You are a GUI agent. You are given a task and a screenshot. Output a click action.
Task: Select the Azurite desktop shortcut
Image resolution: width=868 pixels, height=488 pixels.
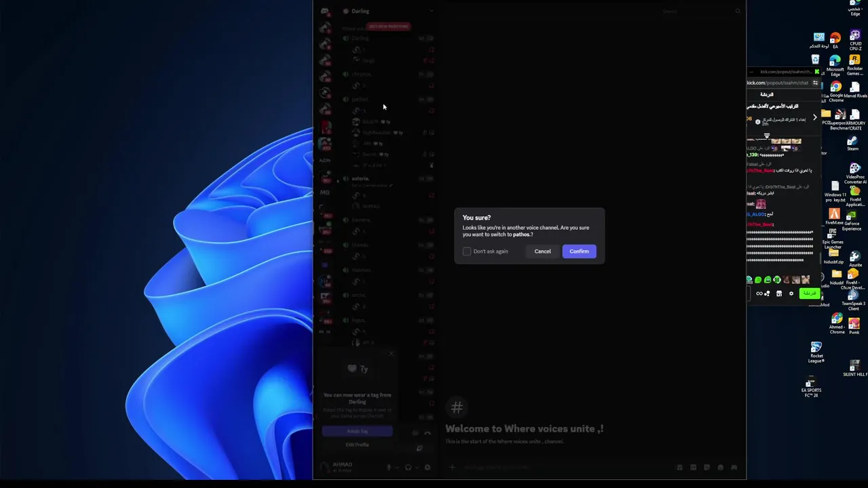[856, 260]
